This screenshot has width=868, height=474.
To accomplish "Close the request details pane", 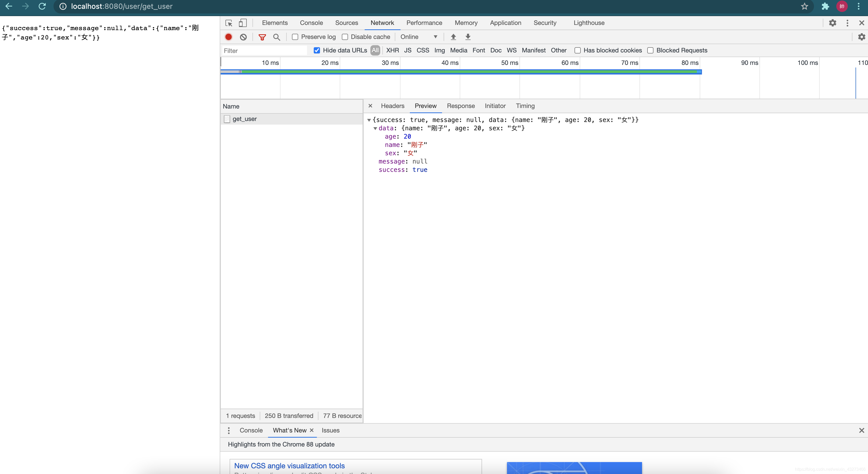I will tap(370, 106).
